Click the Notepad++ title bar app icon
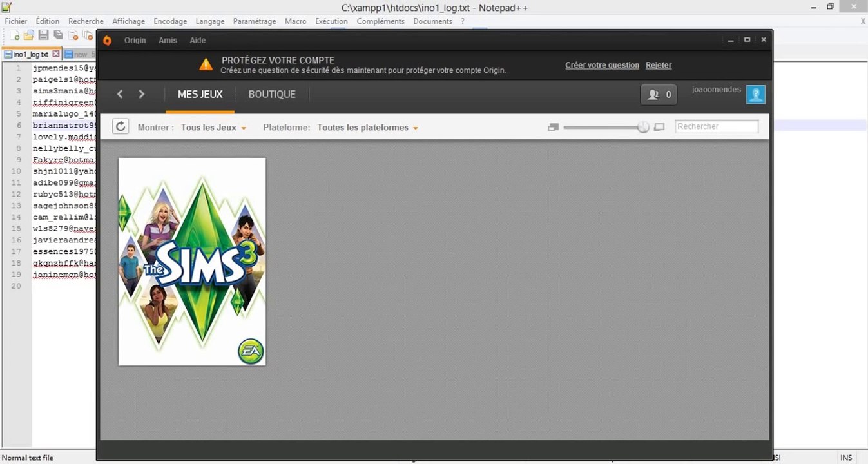The width and height of the screenshot is (868, 464). (x=7, y=7)
